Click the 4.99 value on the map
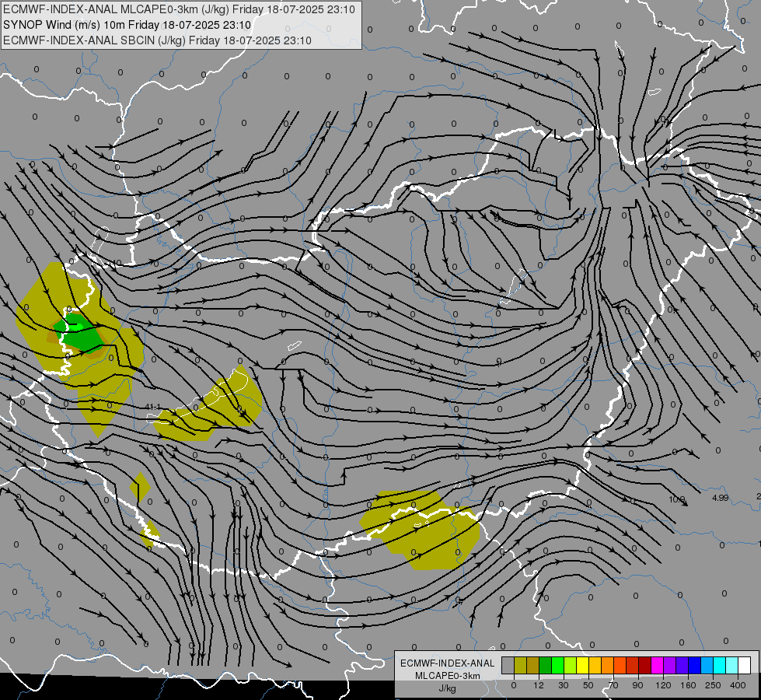This screenshot has width=761, height=700. (721, 498)
